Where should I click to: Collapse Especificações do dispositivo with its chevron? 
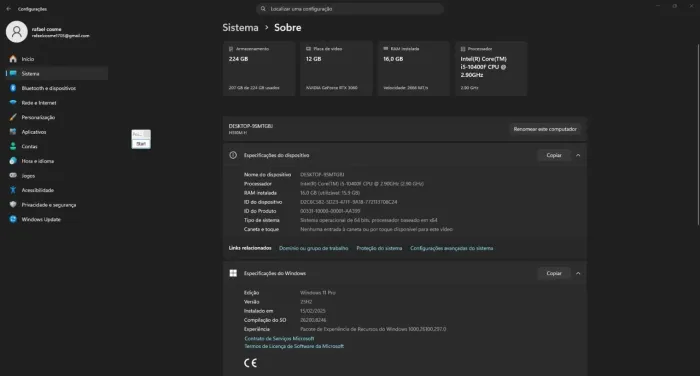click(578, 155)
